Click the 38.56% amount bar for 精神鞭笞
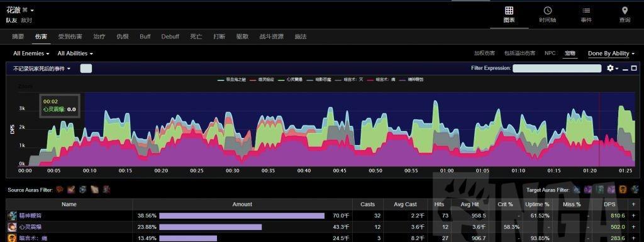This screenshot has width=644, height=242. pos(242,216)
